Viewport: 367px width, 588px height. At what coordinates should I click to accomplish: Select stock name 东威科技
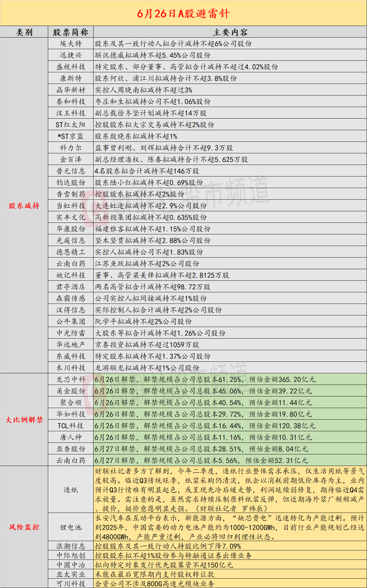point(71,356)
